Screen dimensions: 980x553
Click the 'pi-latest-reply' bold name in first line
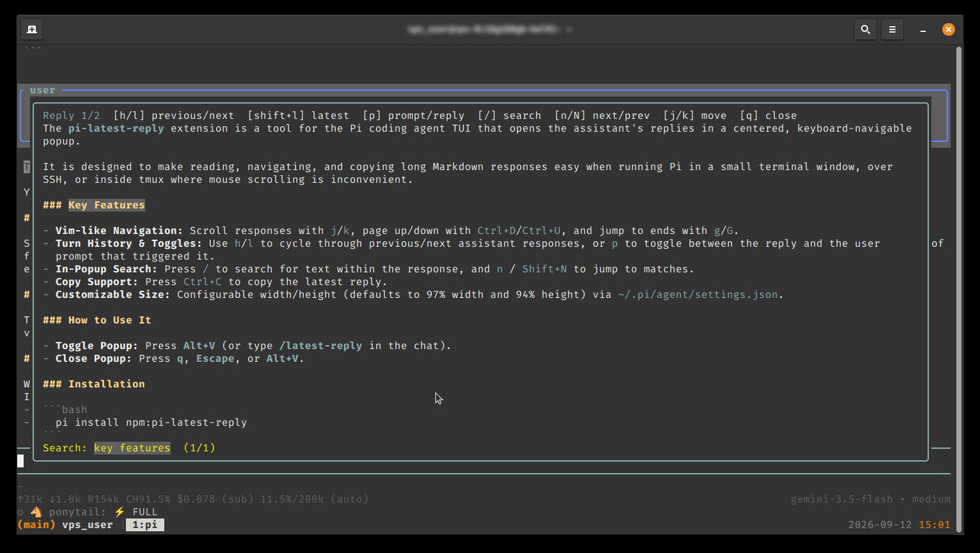[x=116, y=129]
